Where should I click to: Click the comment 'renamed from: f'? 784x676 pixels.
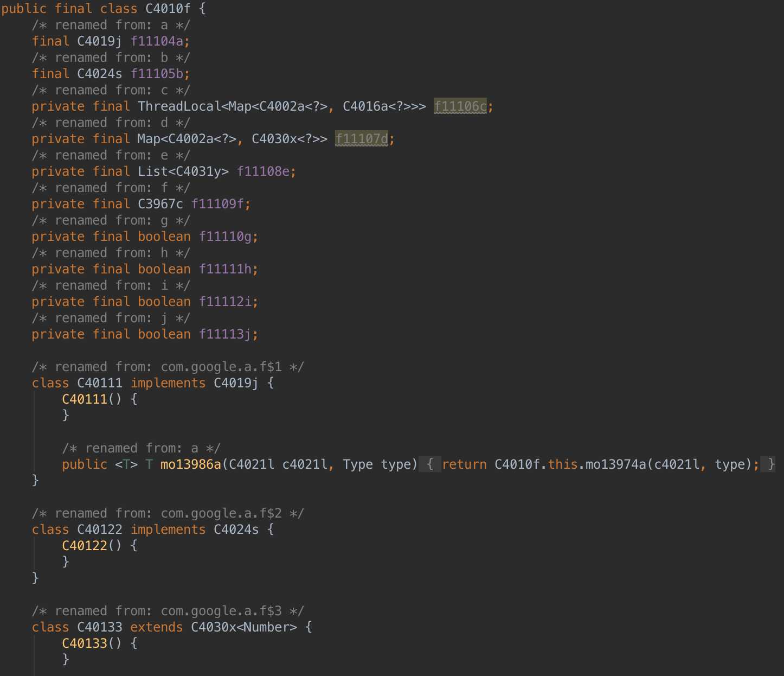pos(111,188)
